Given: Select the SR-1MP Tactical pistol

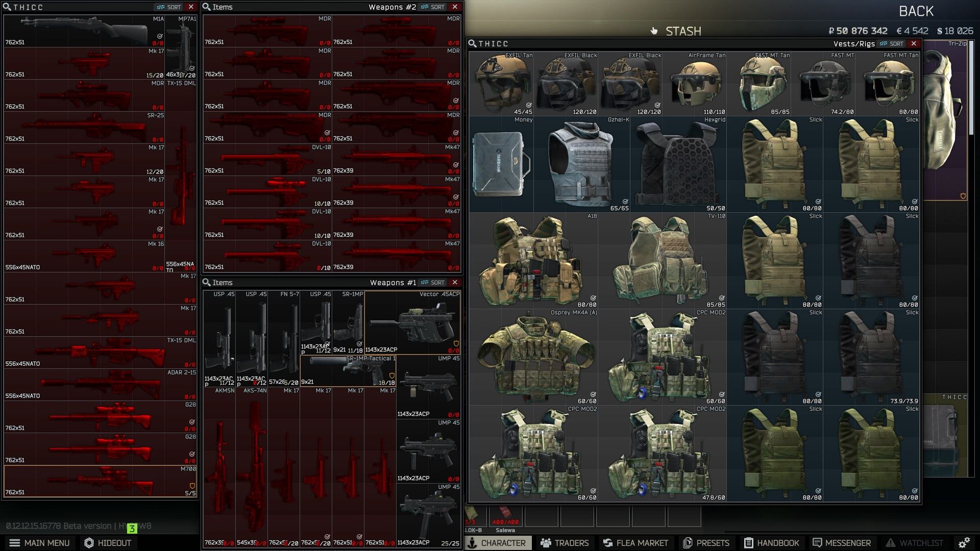Looking at the screenshot, I should pos(348,371).
